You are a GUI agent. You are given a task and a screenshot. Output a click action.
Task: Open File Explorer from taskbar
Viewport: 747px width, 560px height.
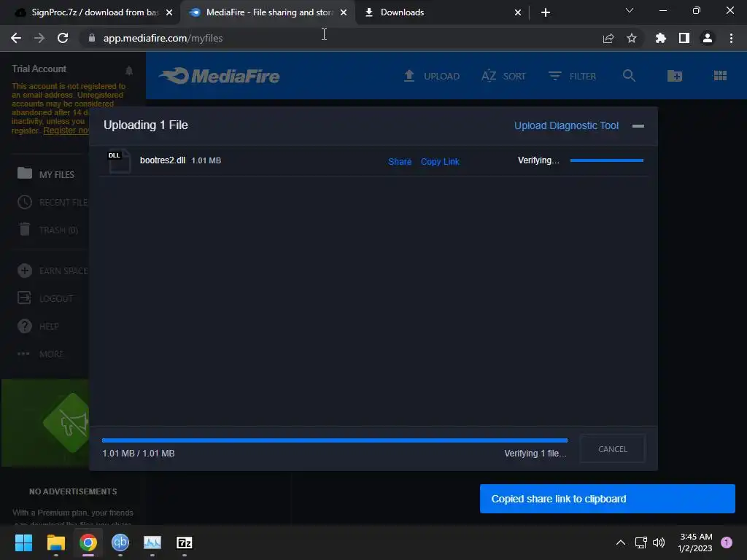coord(55,542)
